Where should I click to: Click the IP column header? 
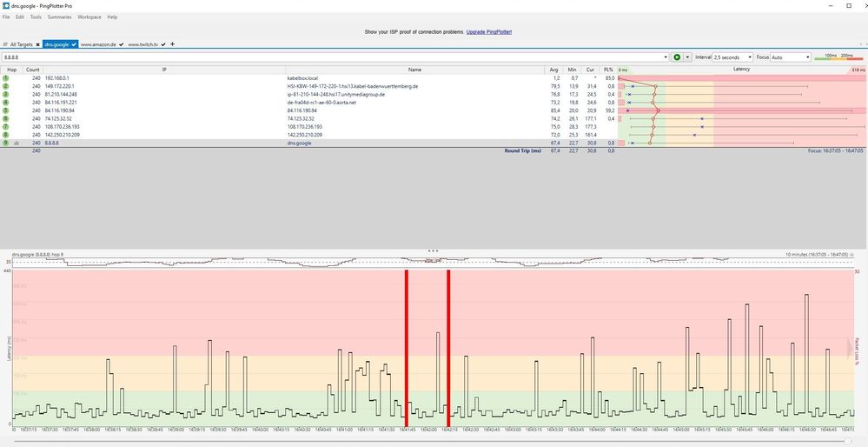click(164, 70)
